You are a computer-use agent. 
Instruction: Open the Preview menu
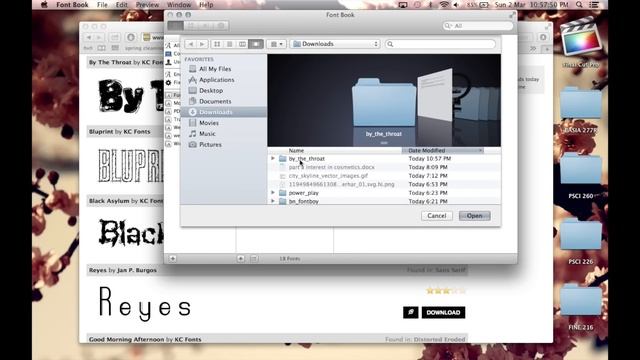pos(147,5)
